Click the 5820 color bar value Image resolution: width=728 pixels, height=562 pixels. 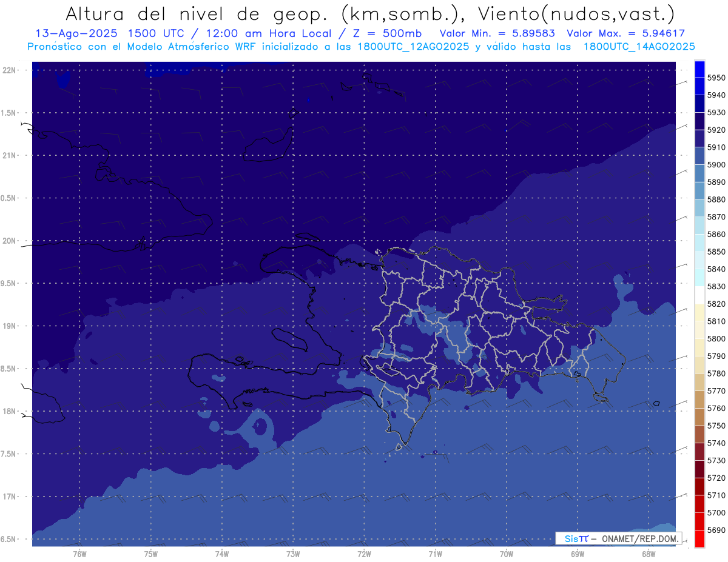click(x=716, y=304)
